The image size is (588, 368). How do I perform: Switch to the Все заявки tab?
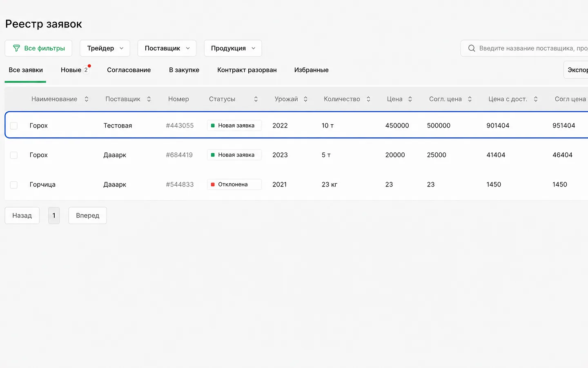26,70
